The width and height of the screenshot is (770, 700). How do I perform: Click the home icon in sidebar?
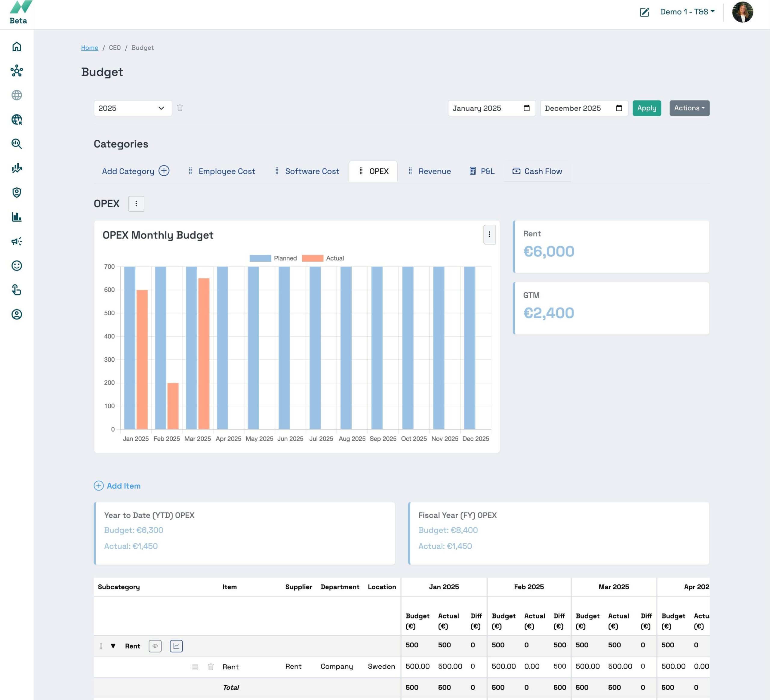17,47
